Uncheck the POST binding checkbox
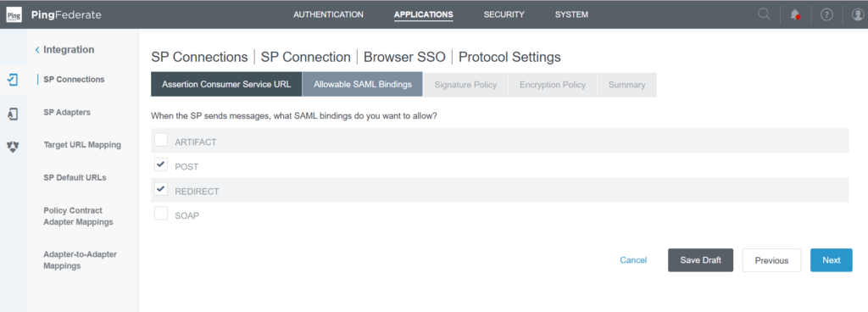This screenshot has height=312, width=868. pos(160,164)
